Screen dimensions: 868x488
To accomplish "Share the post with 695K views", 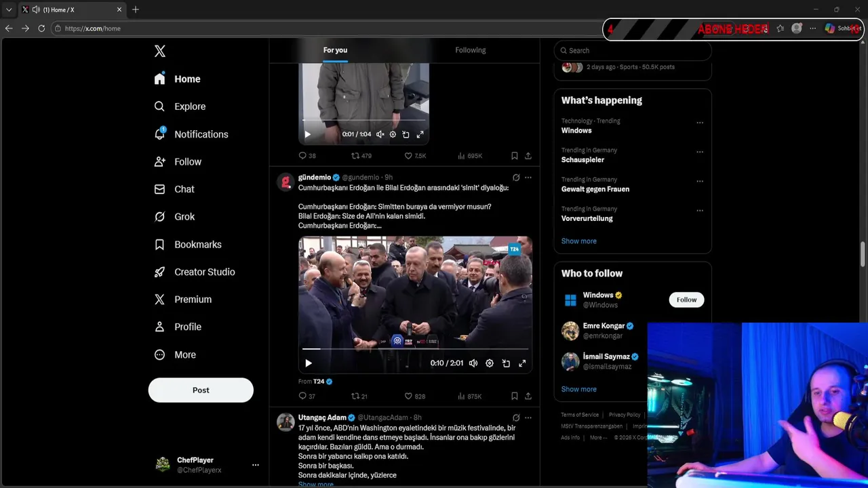I will [528, 156].
